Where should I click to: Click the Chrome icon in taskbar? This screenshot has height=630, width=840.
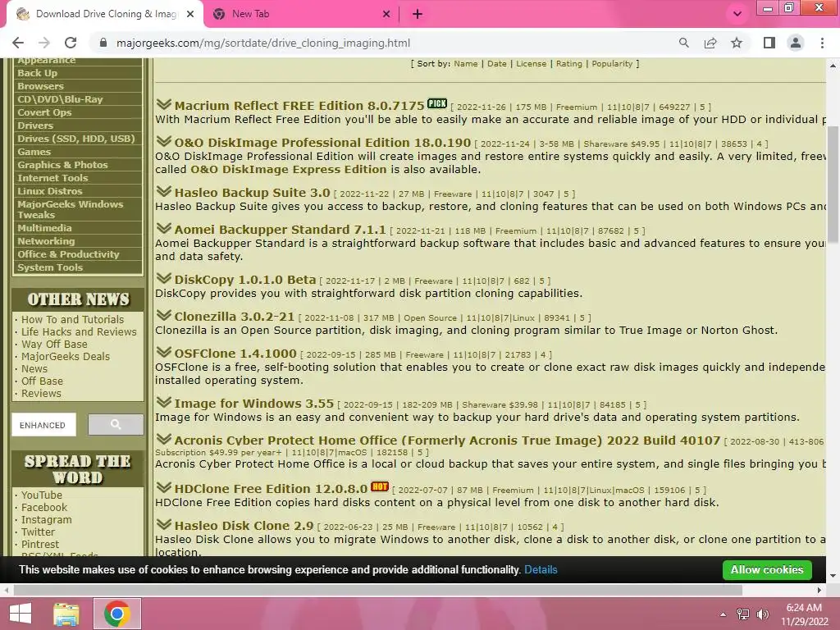tap(116, 614)
